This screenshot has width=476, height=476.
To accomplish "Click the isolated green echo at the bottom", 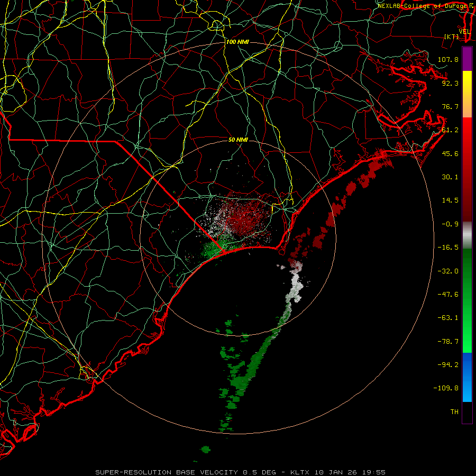I will (x=206, y=449).
